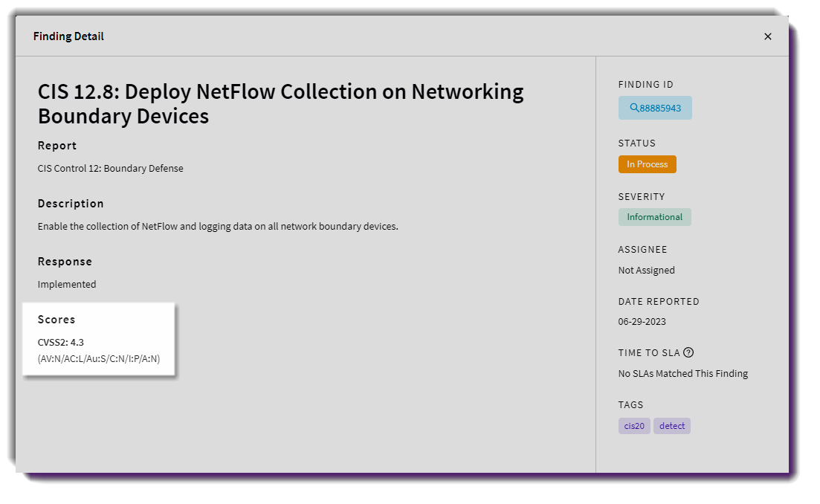Click the SEVERITY label
This screenshot has height=504, width=820.
(642, 196)
